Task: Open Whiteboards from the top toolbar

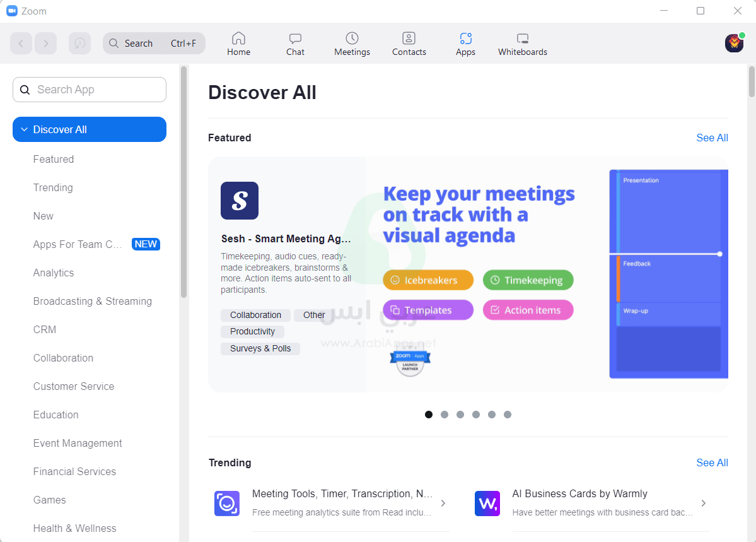Action: click(522, 38)
